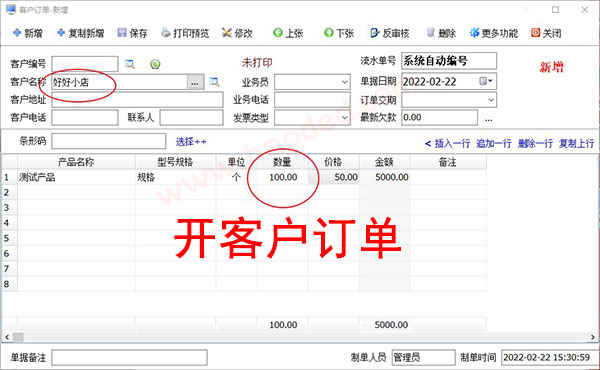Screen dimensions: 600x370
Task: Click the ellipsis next to 最新欠款
Action: (x=488, y=119)
